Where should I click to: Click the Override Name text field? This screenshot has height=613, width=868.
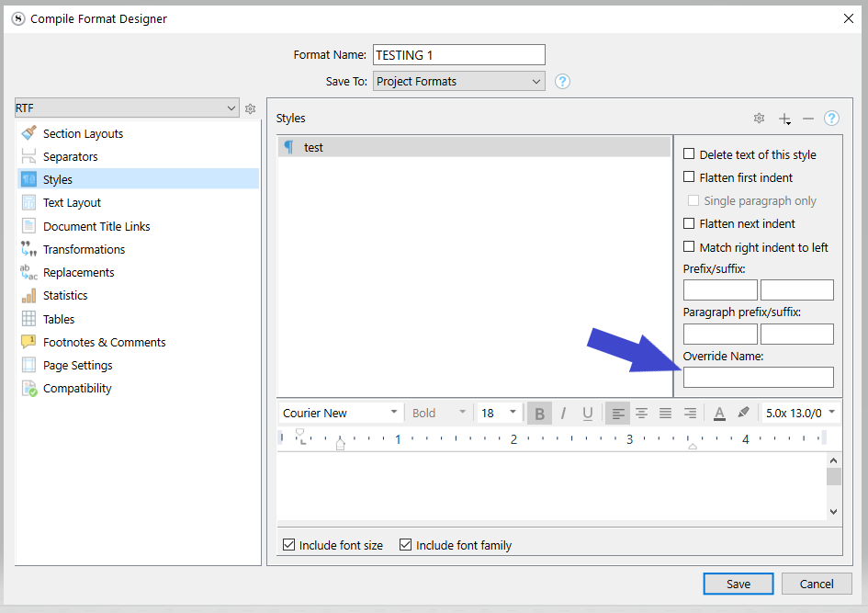[x=758, y=377]
